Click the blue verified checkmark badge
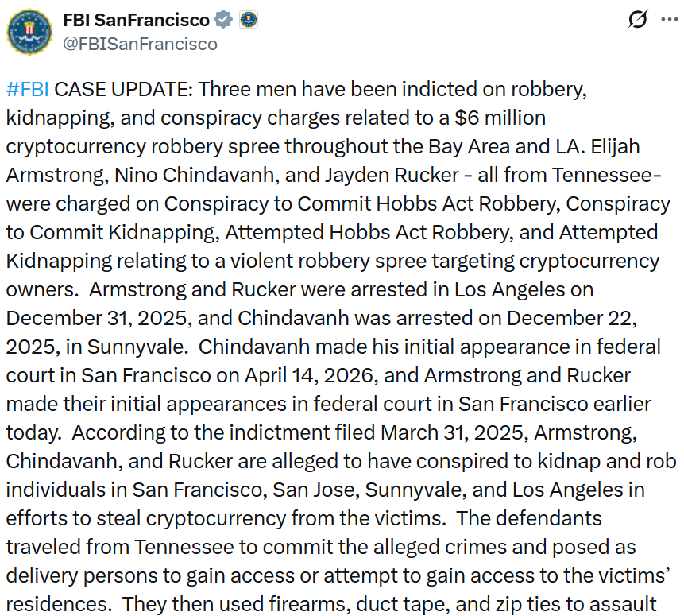Screen dimensions: 684x616 (x=224, y=20)
